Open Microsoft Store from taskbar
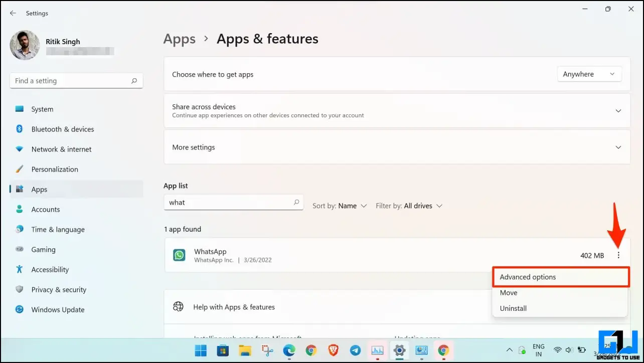 [x=222, y=350]
